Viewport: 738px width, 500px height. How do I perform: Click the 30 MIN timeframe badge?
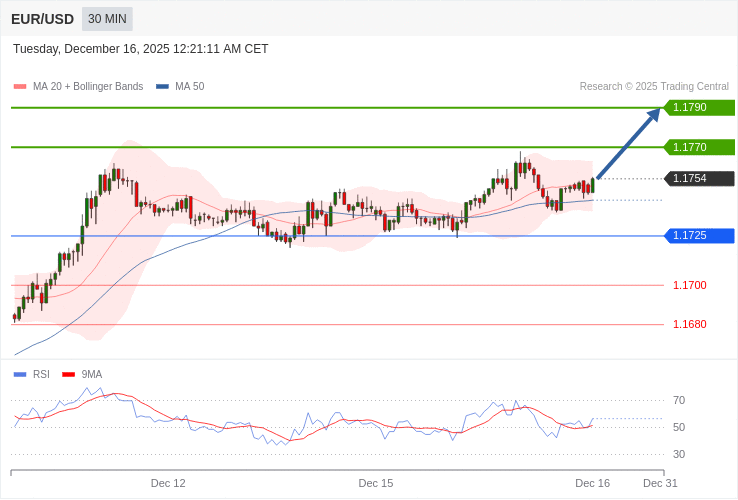[107, 19]
